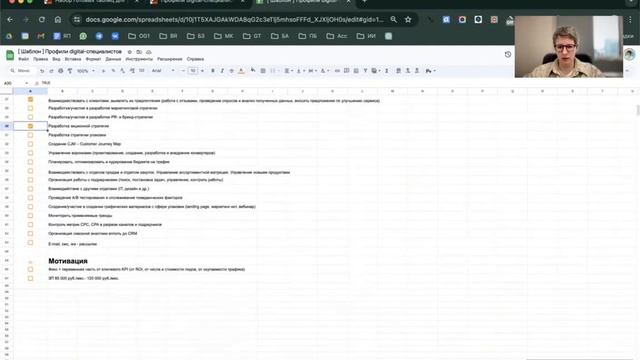Click the Мотивация heading cell
Image resolution: width=640 pixels, height=360 pixels.
[x=68, y=261]
